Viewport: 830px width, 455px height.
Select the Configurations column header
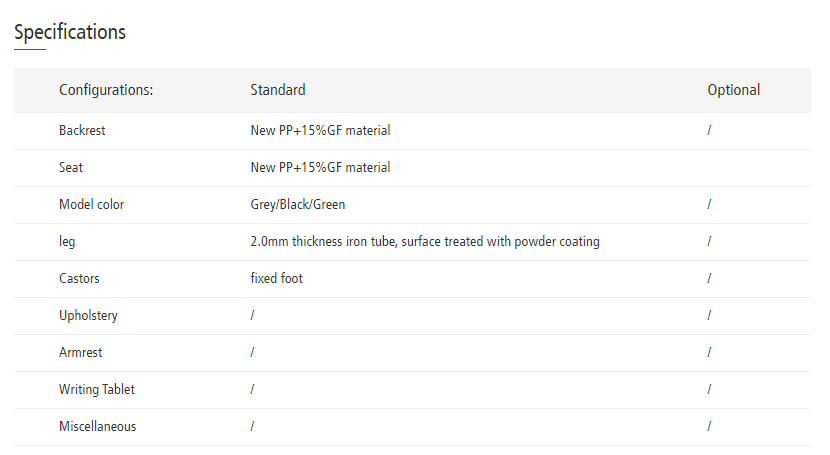coord(106,90)
